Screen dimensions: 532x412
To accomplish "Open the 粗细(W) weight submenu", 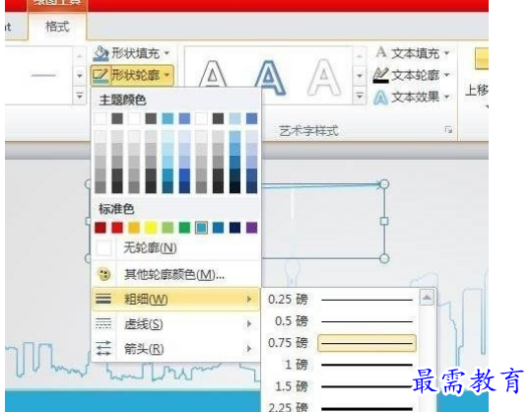I will click(x=175, y=299).
